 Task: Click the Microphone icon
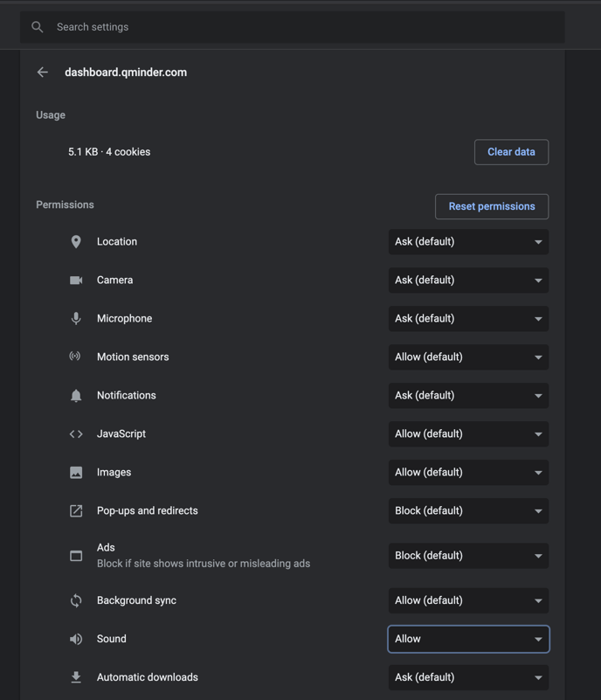click(76, 318)
